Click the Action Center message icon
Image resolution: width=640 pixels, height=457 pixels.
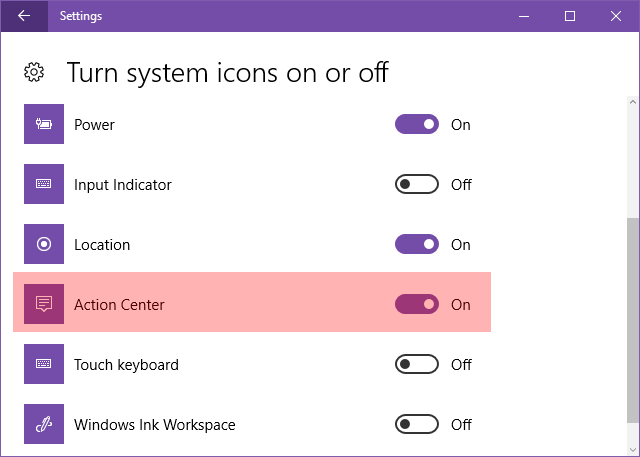(44, 304)
